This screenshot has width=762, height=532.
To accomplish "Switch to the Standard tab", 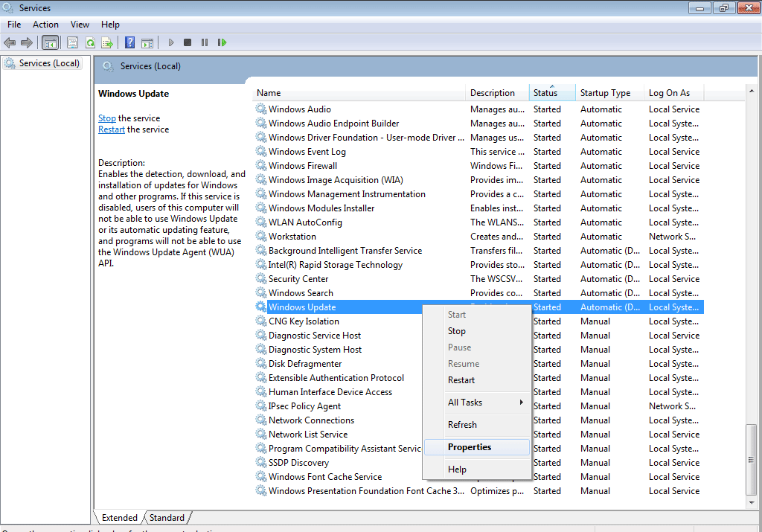I will pos(167,517).
